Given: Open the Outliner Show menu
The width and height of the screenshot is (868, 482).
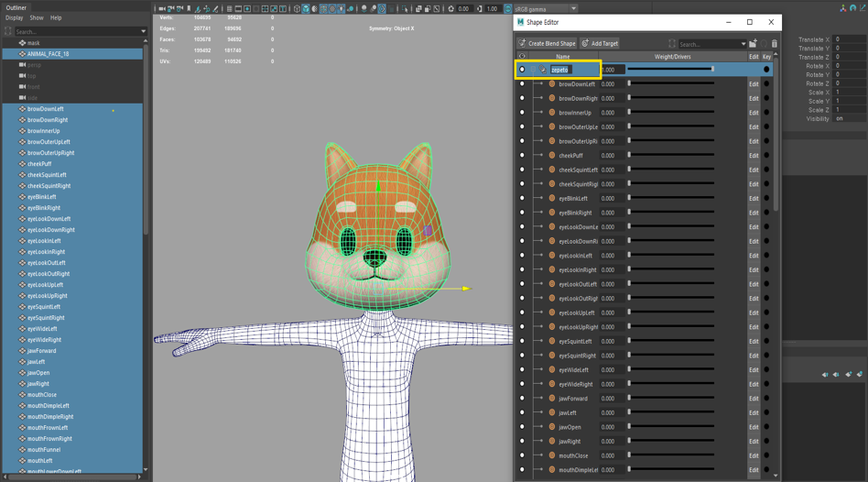Looking at the screenshot, I should [x=37, y=17].
